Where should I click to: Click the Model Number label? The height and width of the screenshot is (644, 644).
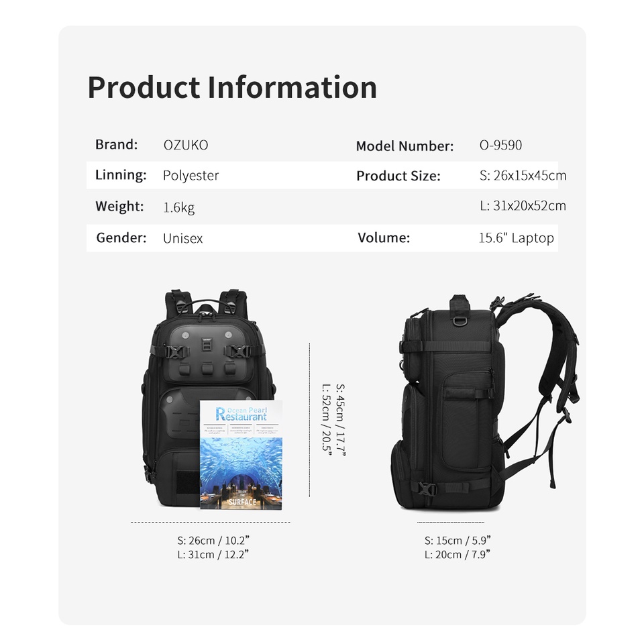(405, 146)
